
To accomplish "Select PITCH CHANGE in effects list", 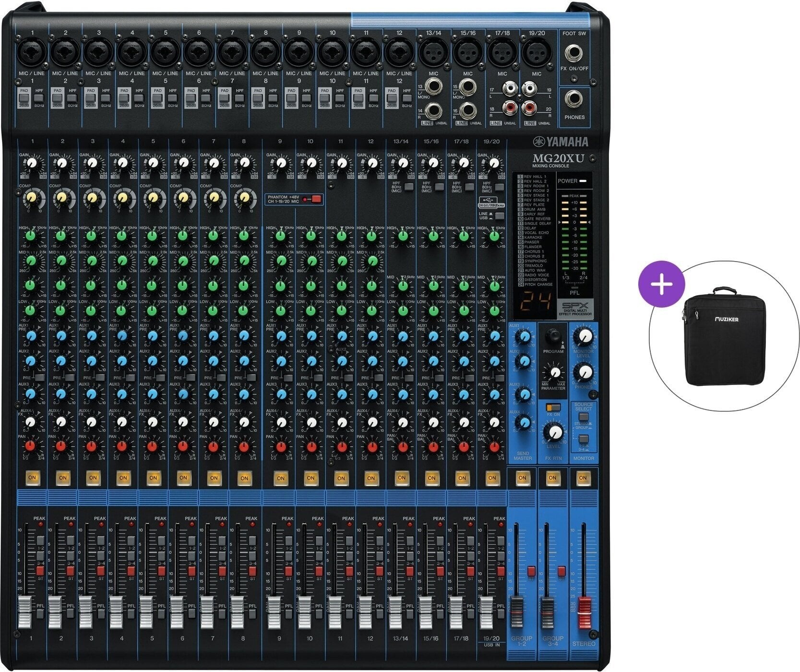I will [x=535, y=284].
